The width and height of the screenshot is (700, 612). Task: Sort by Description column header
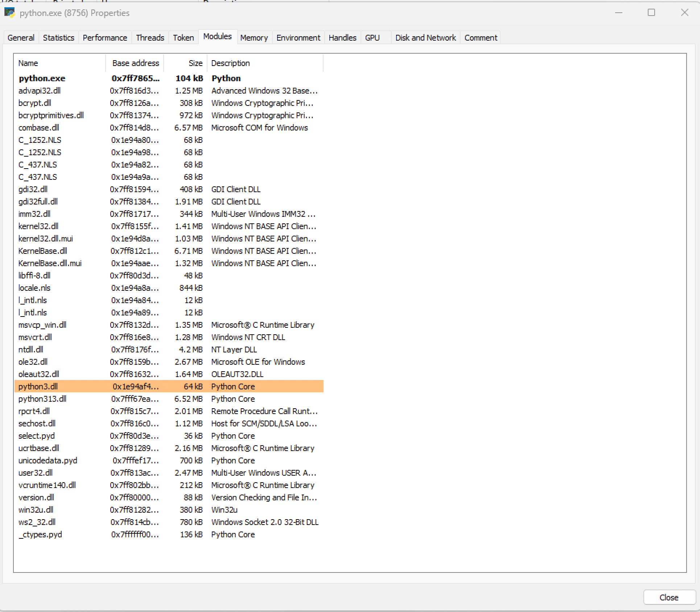(x=265, y=63)
